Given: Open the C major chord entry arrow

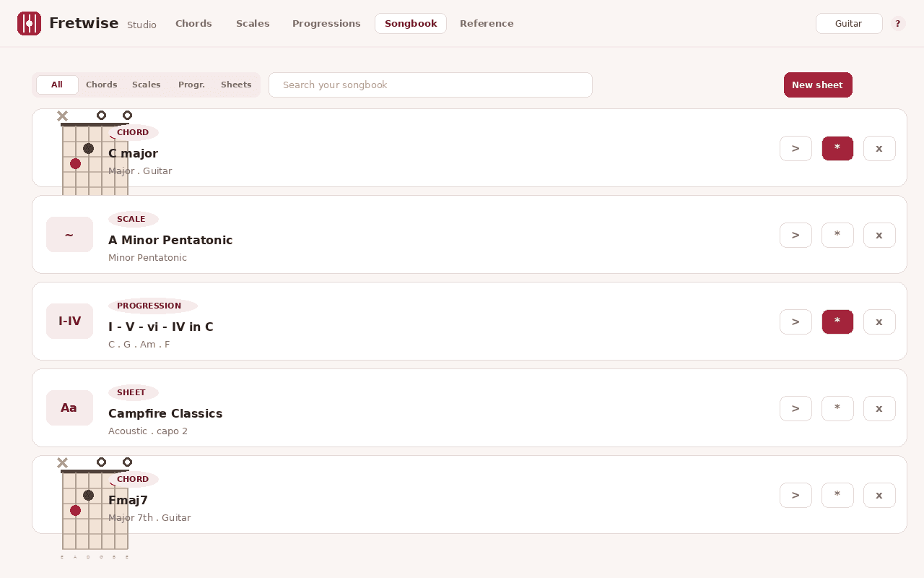Looking at the screenshot, I should (796, 148).
